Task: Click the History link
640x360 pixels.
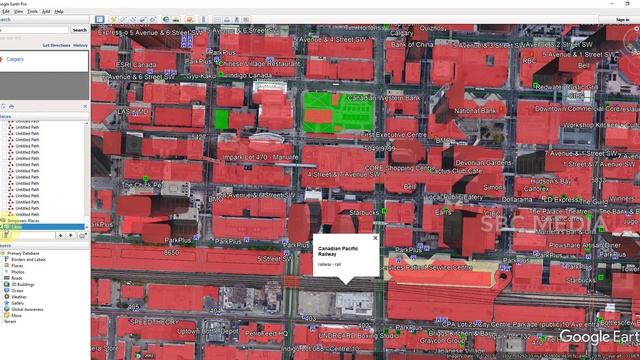Action: click(80, 45)
